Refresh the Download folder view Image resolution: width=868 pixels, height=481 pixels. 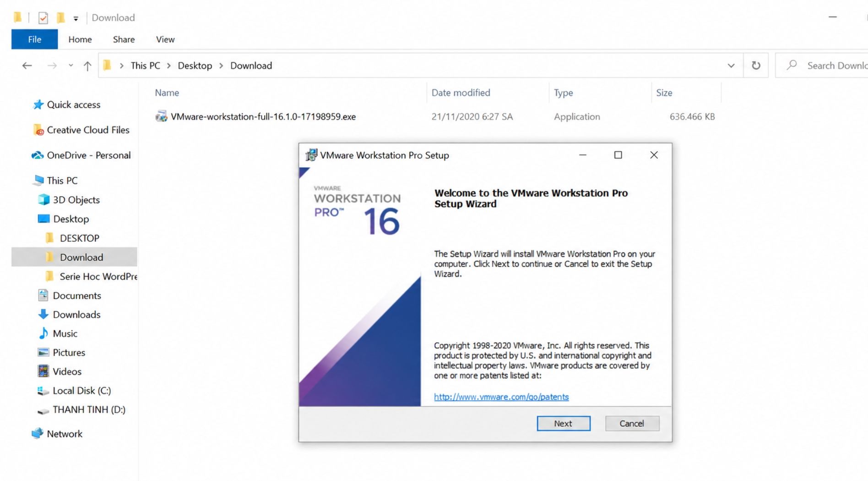pos(756,66)
